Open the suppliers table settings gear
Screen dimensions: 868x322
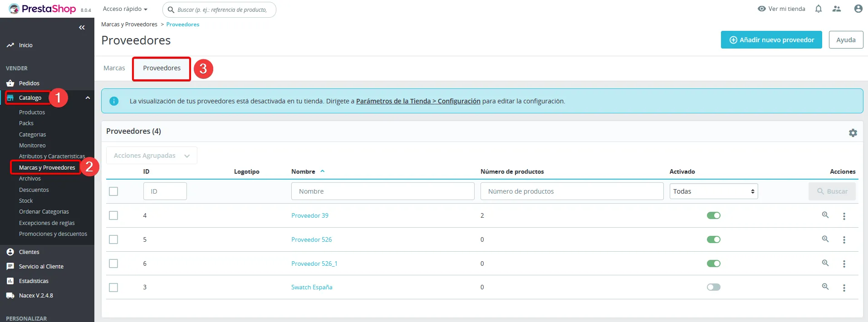pos(853,133)
